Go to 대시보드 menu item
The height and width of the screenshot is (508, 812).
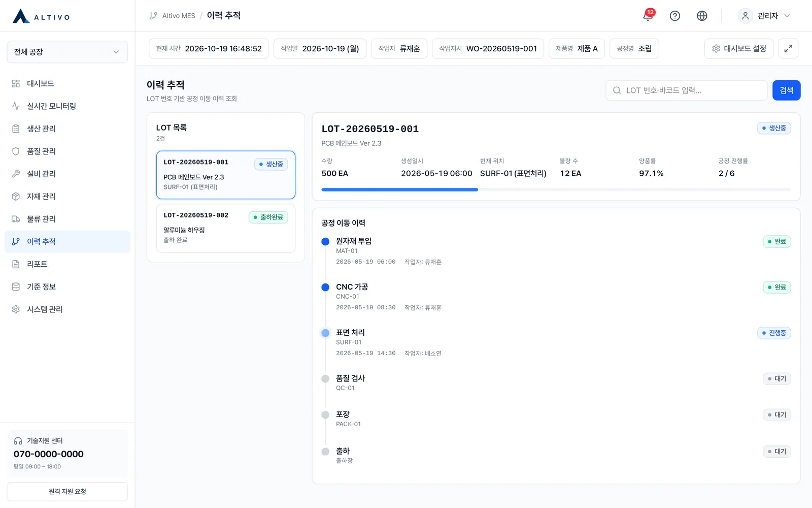(x=67, y=83)
